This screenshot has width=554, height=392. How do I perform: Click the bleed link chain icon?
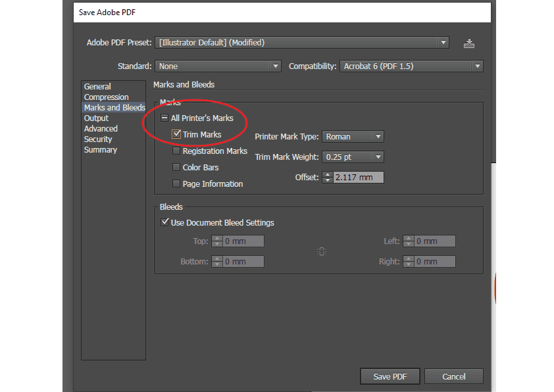point(322,251)
